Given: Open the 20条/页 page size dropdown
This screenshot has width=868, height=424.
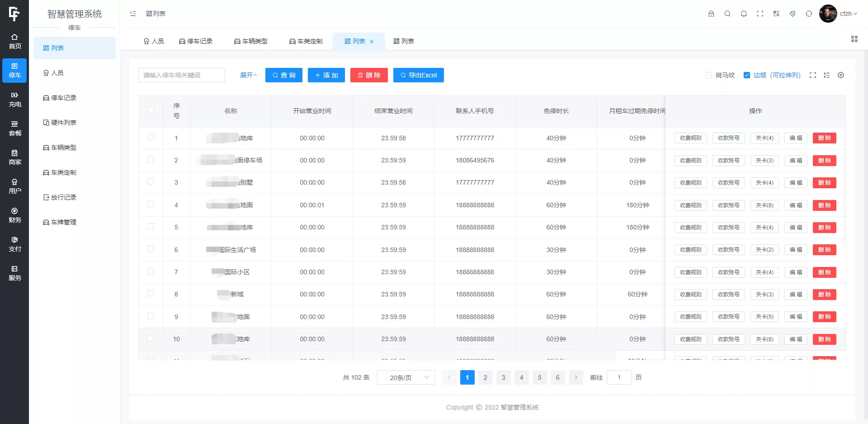Looking at the screenshot, I should click(x=406, y=377).
